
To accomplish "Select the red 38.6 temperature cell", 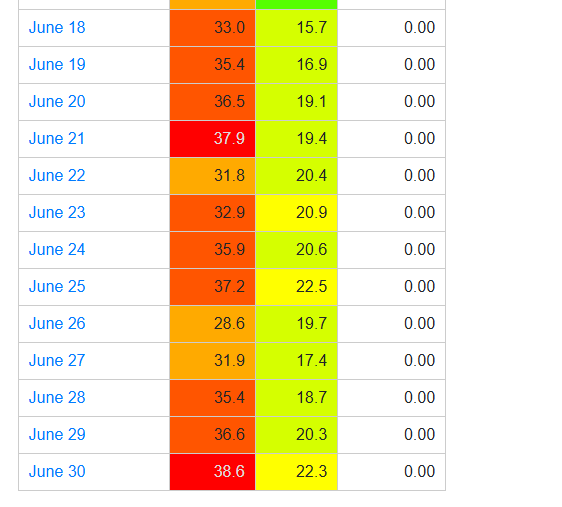I will 213,472.
